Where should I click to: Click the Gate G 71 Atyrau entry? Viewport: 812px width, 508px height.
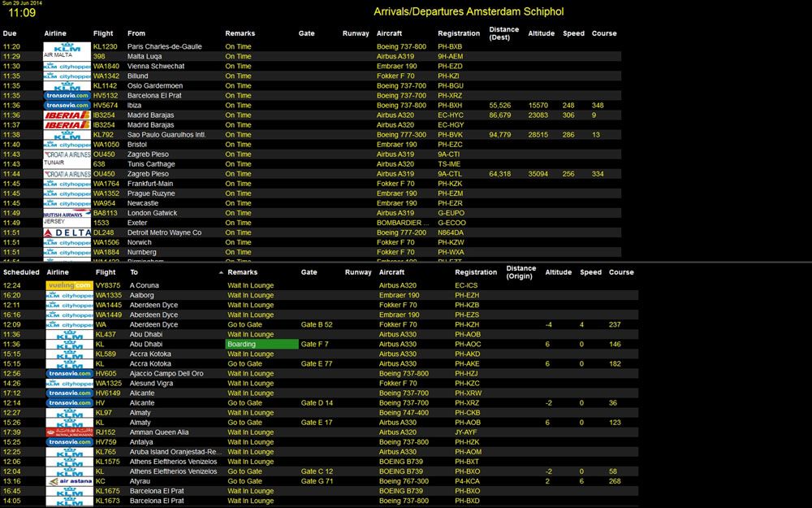(x=317, y=481)
